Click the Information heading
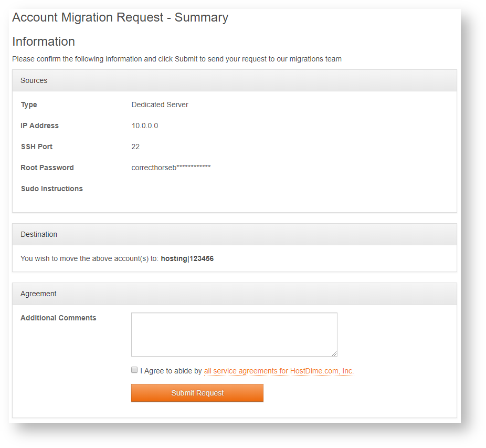486x448 pixels. (44, 41)
